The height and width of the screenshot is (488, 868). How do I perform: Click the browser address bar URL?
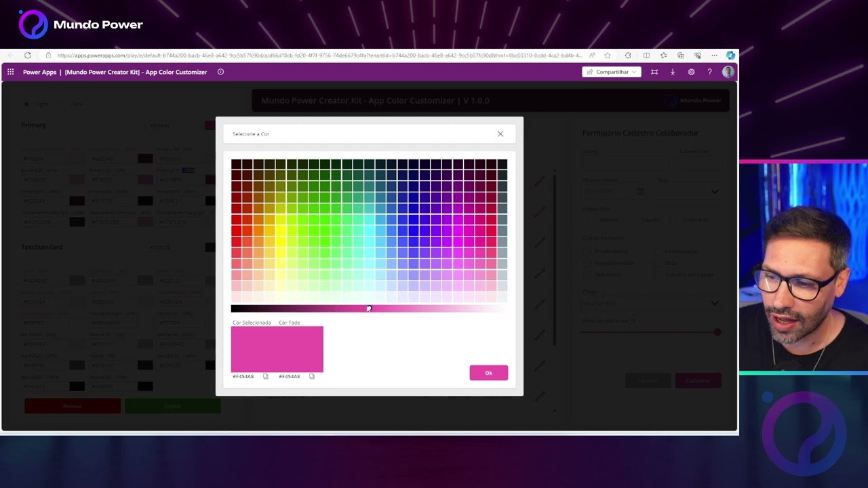coord(319,56)
